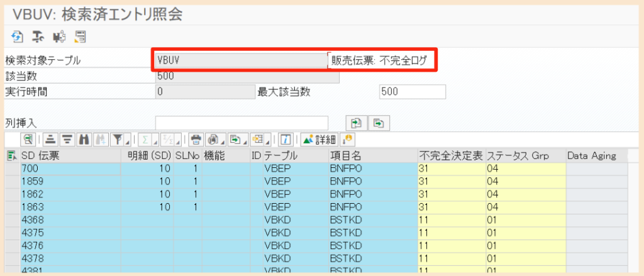Click the refresh icon in the top toolbar
Screen dimensions: 644x276
pyautogui.click(x=17, y=37)
